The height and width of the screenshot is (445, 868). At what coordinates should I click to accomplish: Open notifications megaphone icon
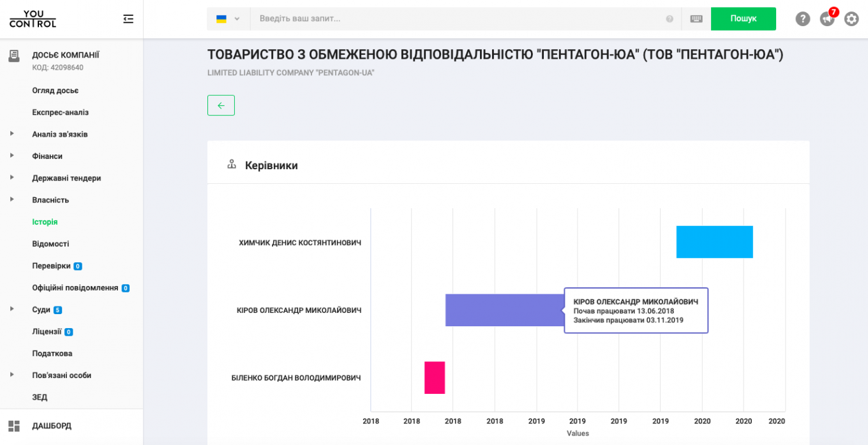tap(827, 19)
